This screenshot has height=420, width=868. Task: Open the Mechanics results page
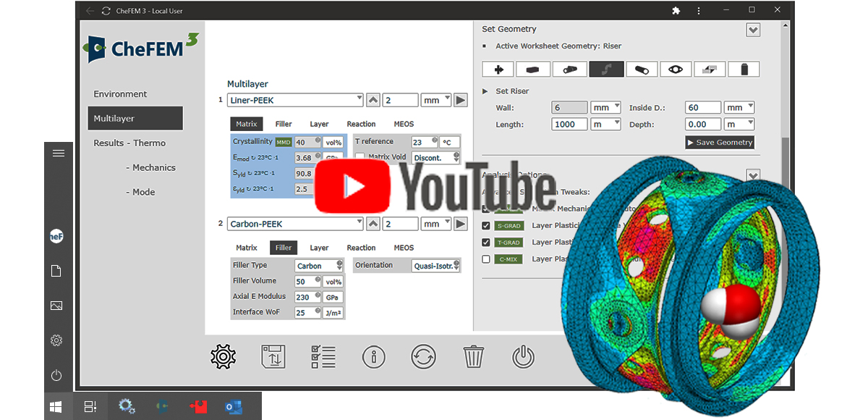point(151,167)
